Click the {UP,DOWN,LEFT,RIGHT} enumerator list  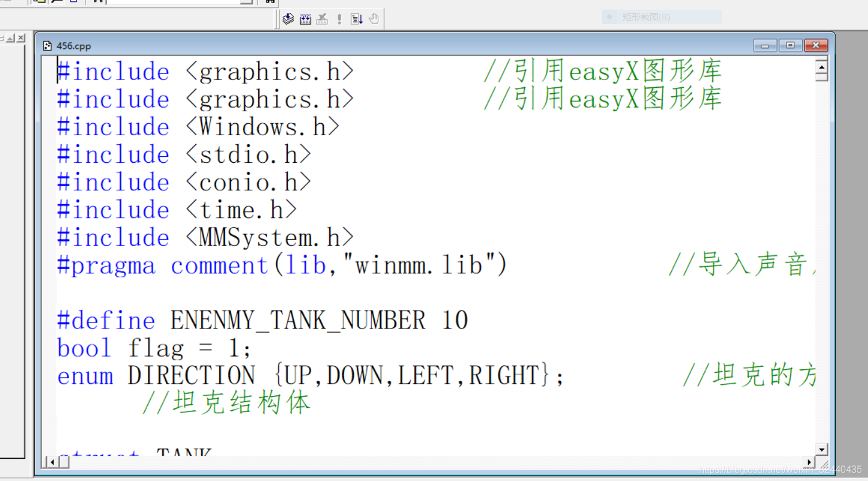pos(412,376)
